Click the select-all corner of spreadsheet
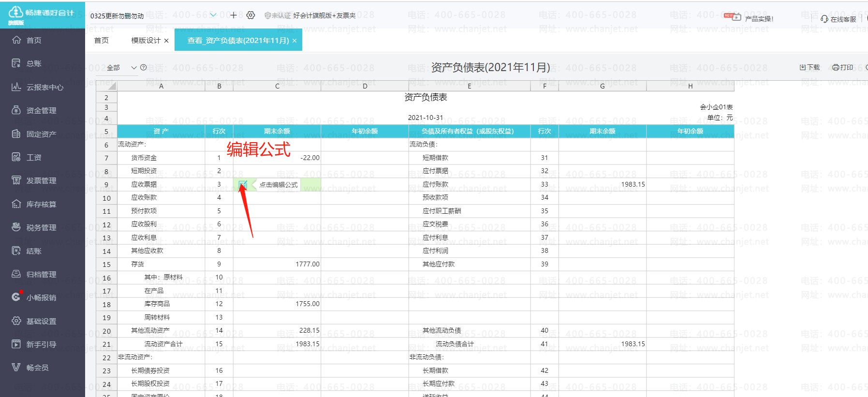 (x=107, y=86)
